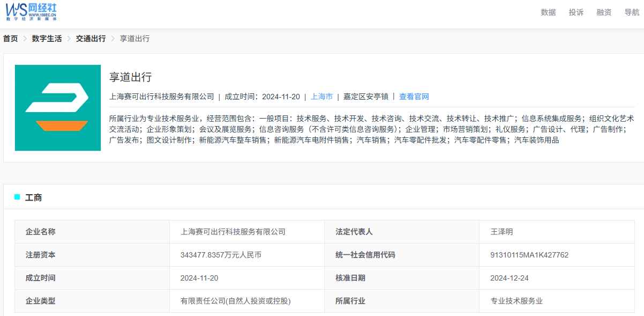
Task: Open the 查看官网 official site link
Action: pos(414,97)
